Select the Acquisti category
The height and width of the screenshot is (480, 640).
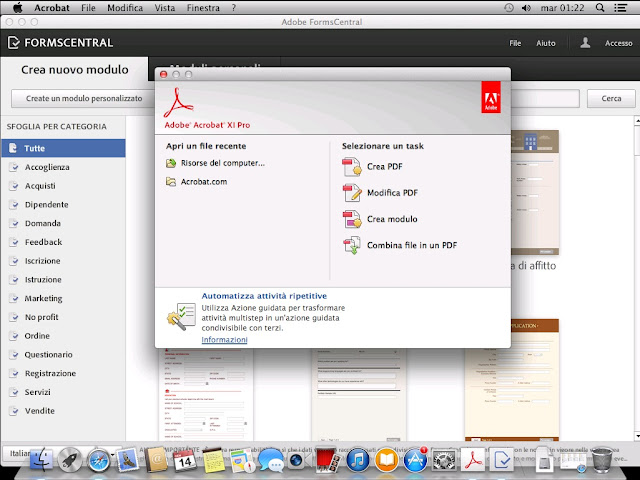pos(63,186)
